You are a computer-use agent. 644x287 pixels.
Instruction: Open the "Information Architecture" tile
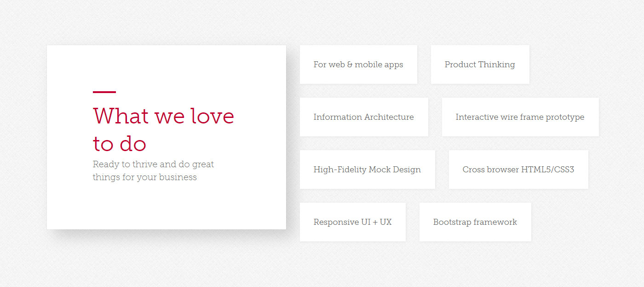point(363,117)
